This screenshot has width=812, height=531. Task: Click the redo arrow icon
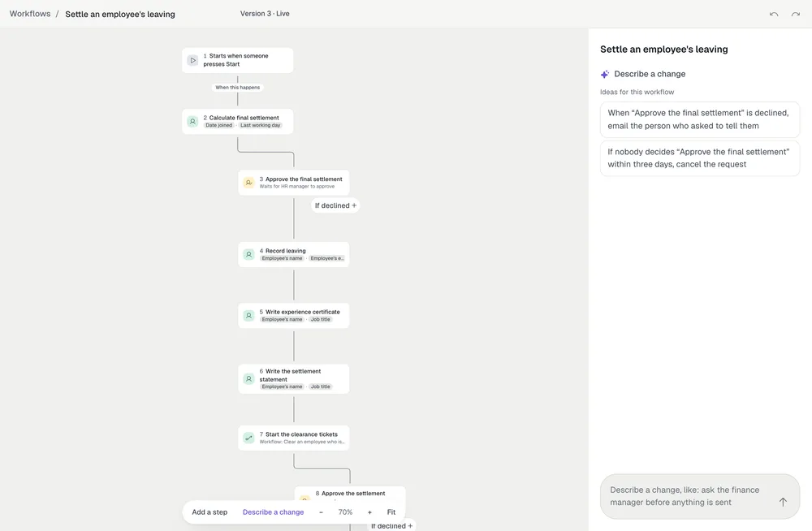(796, 14)
